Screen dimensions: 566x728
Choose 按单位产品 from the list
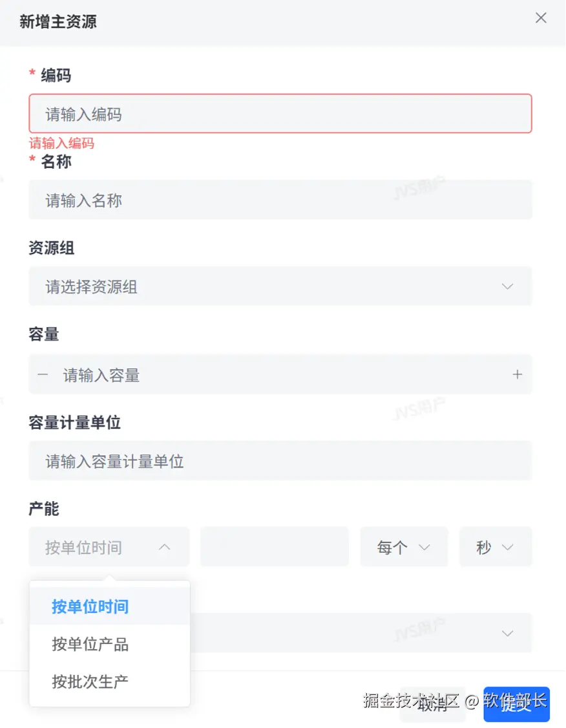90,644
